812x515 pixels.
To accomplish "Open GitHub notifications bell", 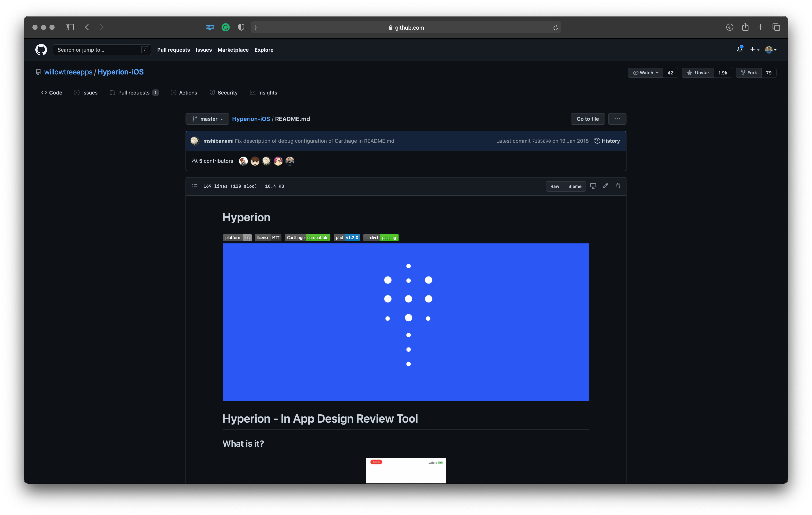I will (739, 50).
